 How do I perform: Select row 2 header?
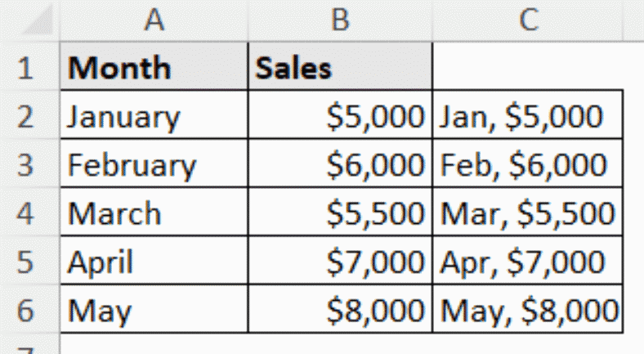(26, 116)
